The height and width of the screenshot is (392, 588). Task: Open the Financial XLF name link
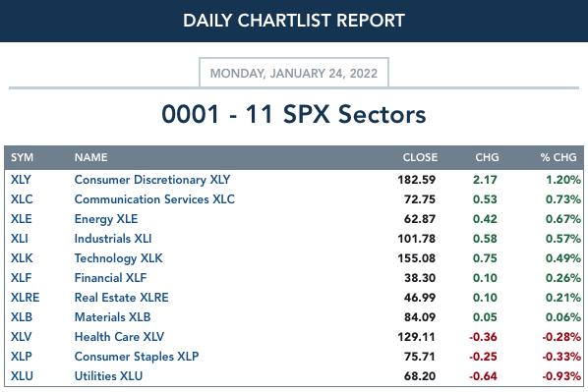[x=110, y=278]
